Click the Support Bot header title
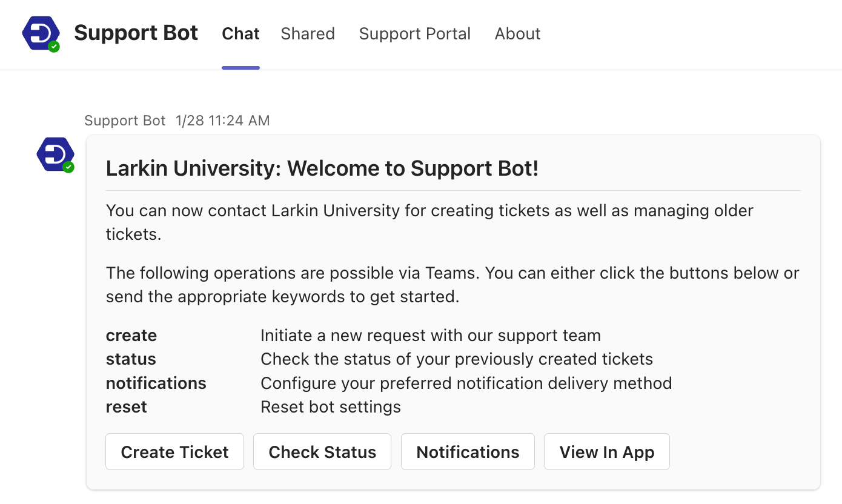Viewport: 842px width, 504px height. click(136, 33)
